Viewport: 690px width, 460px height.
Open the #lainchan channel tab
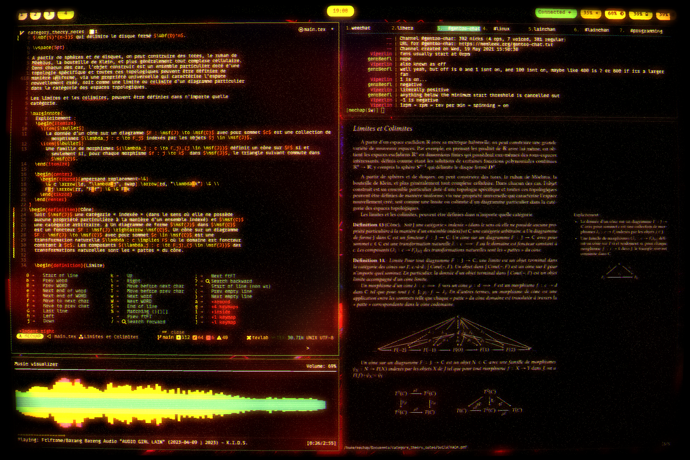point(592,30)
